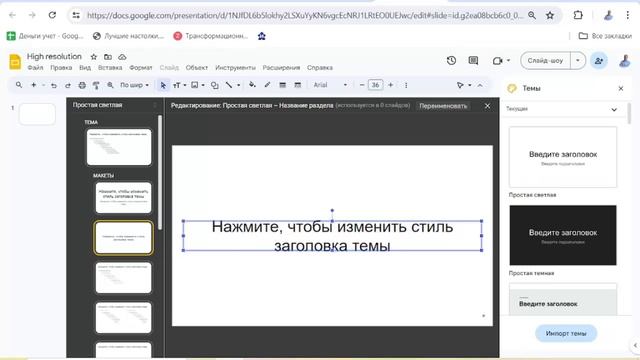The image size is (640, 360).
Task: Open the fill color bucket
Action: [x=252, y=85]
